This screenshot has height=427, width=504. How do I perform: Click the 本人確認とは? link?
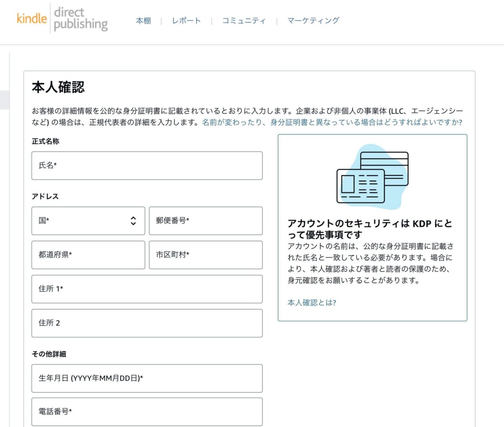(312, 303)
